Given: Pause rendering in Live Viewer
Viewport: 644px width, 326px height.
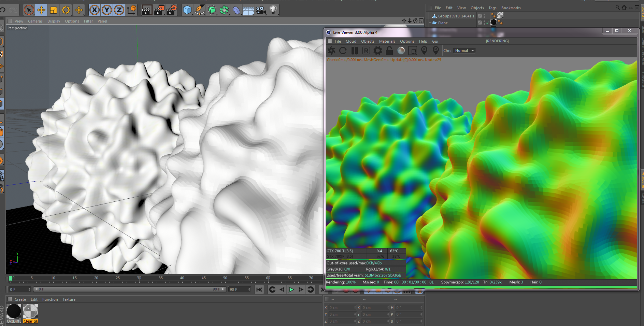Looking at the screenshot, I should (x=355, y=51).
